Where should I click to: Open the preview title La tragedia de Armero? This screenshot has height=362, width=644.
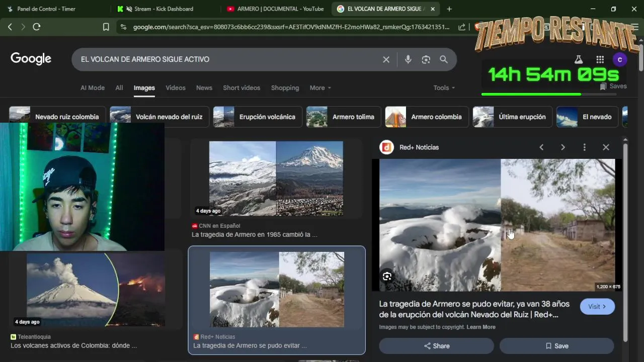coord(474,309)
